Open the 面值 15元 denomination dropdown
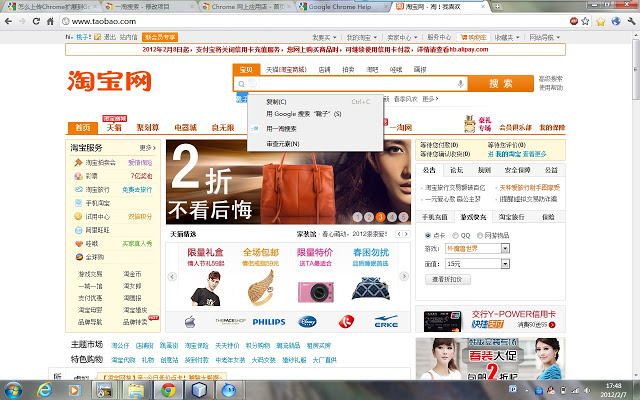The width and height of the screenshot is (640, 400). click(477, 264)
